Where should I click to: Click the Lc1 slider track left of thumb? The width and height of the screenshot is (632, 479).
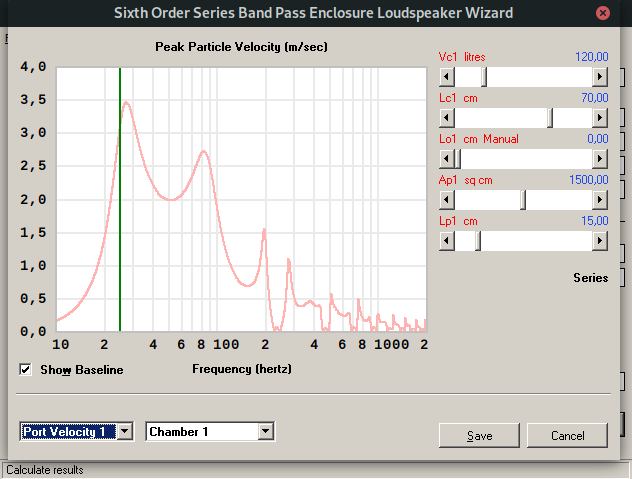pos(501,118)
